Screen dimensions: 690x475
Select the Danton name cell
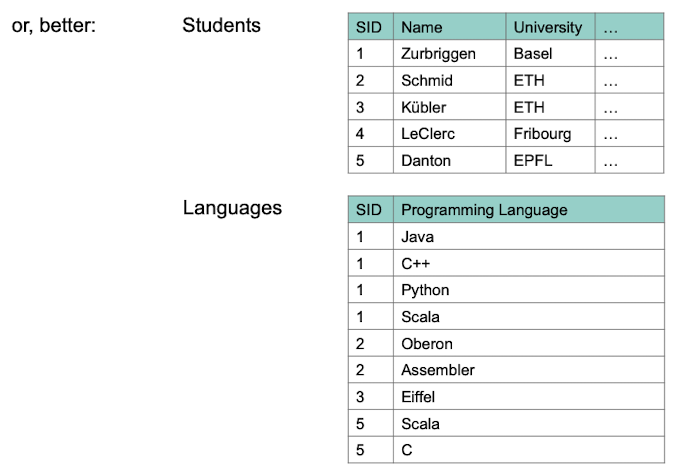coord(426,160)
